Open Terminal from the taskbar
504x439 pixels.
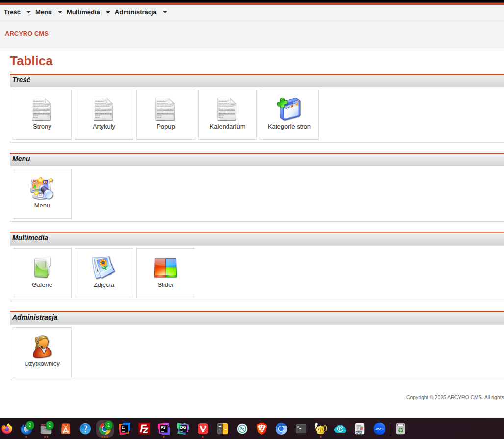tap(301, 429)
